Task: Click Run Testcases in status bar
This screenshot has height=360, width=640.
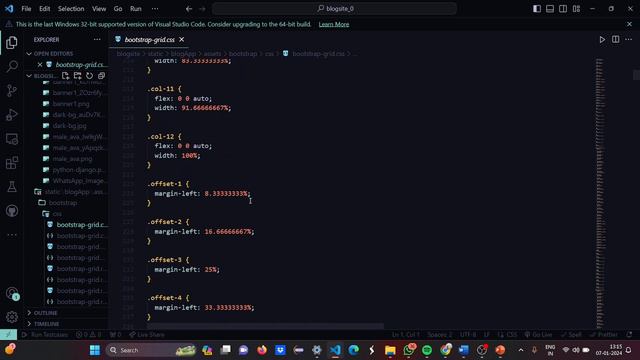Action: pos(45,335)
